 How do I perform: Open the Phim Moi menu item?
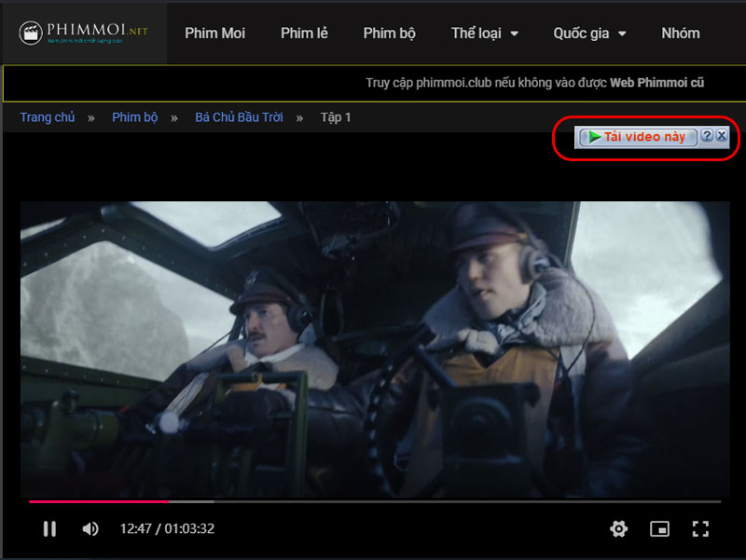(x=214, y=34)
